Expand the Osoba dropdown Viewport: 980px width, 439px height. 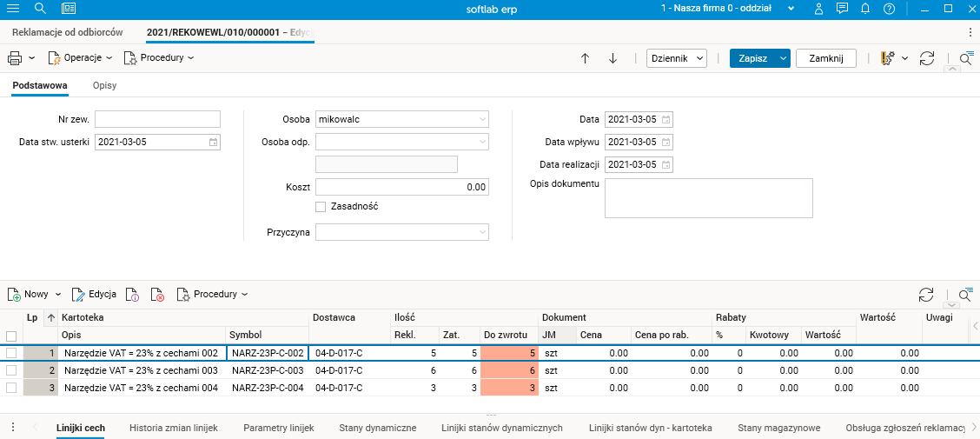(x=482, y=119)
